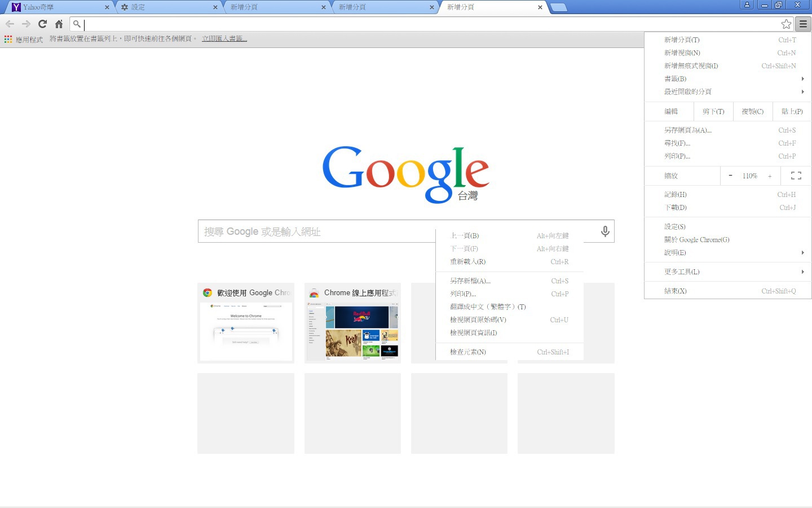The width and height of the screenshot is (812, 508).
Task: Open the Chrome 線上應用程式商店 thumbnail
Action: point(352,323)
